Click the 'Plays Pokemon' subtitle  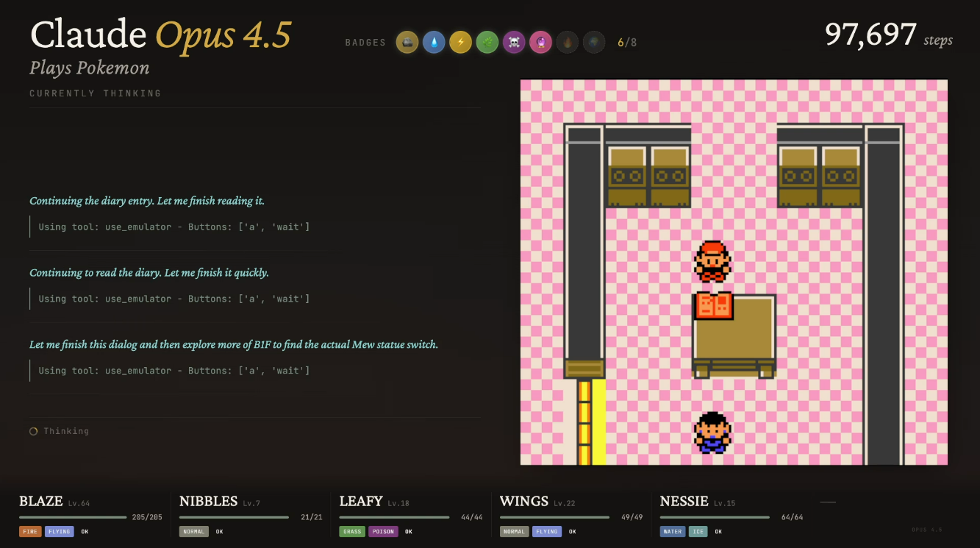pyautogui.click(x=90, y=68)
